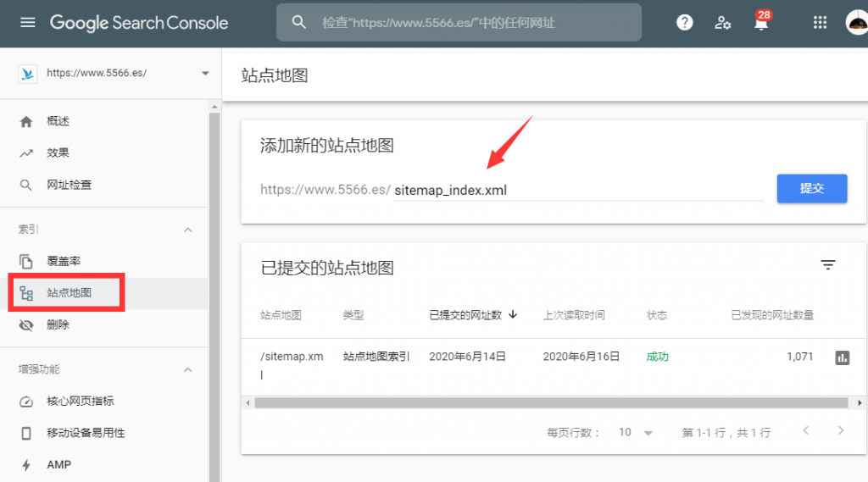Click the pages icon beside 覆盖率

[x=26, y=261]
